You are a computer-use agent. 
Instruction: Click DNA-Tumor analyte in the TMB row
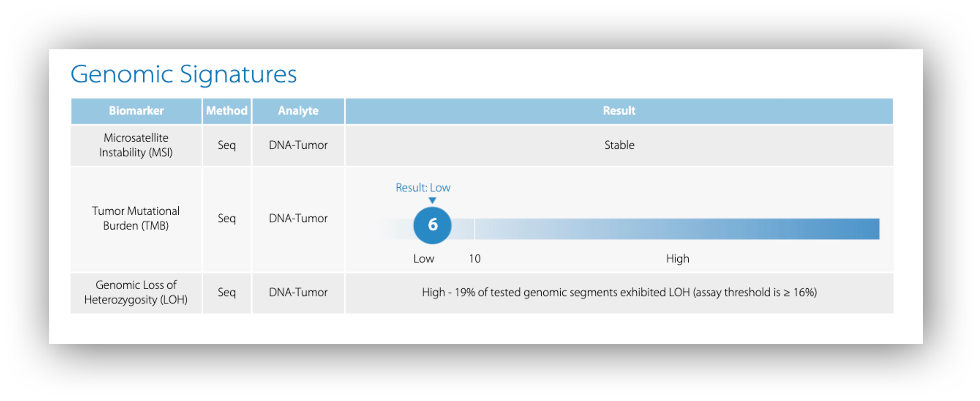298,219
